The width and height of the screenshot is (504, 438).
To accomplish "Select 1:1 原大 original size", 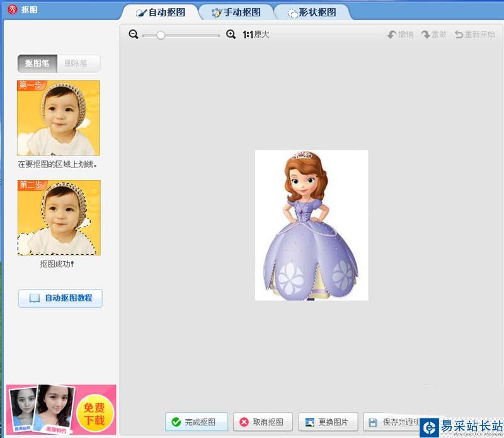I will (256, 35).
